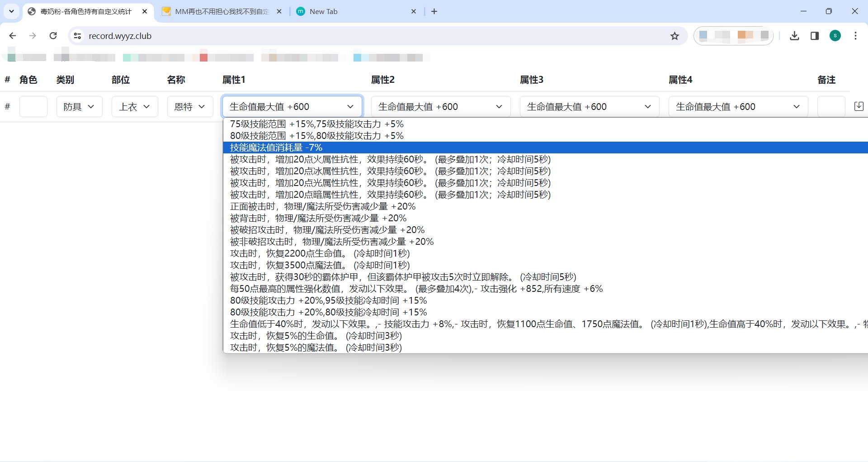Click the forward navigation arrow
868x462 pixels.
tap(33, 36)
